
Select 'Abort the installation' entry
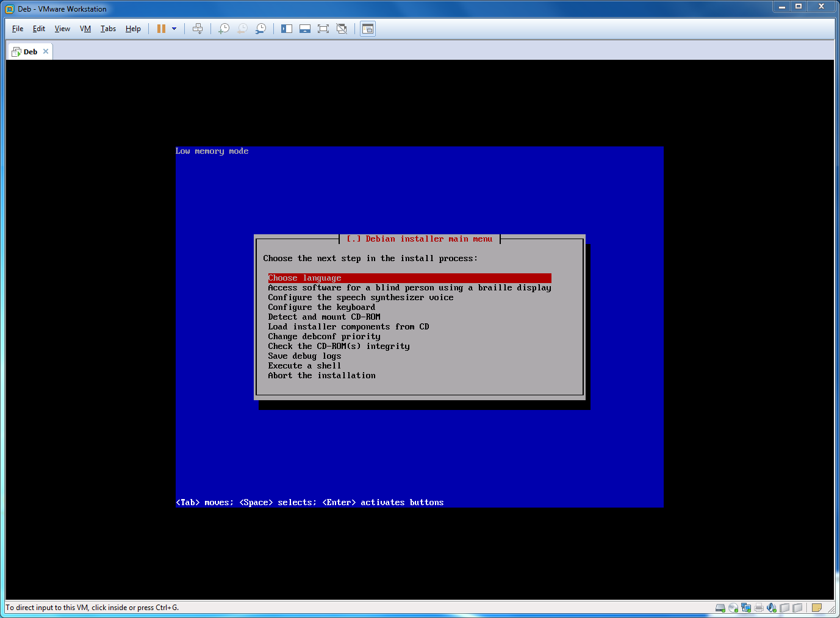(x=321, y=376)
